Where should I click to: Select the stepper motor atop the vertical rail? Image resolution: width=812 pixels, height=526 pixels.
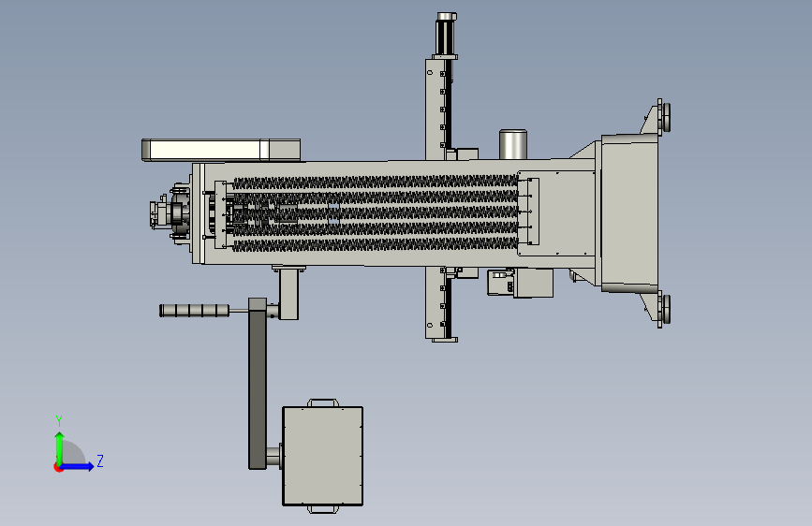click(x=446, y=36)
